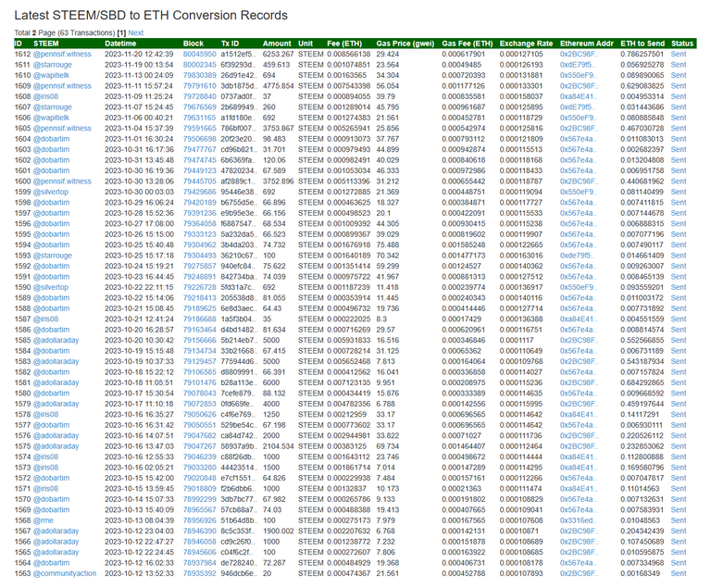This screenshot has width=711, height=588.
Task: Open @adollaraday link in row 1585
Action: tap(56, 340)
